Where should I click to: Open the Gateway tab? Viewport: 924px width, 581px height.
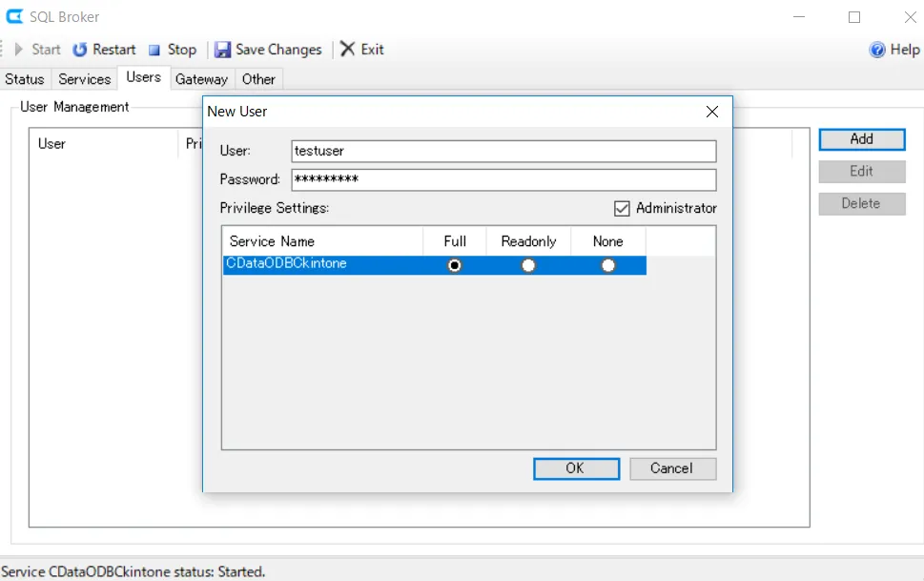[201, 79]
